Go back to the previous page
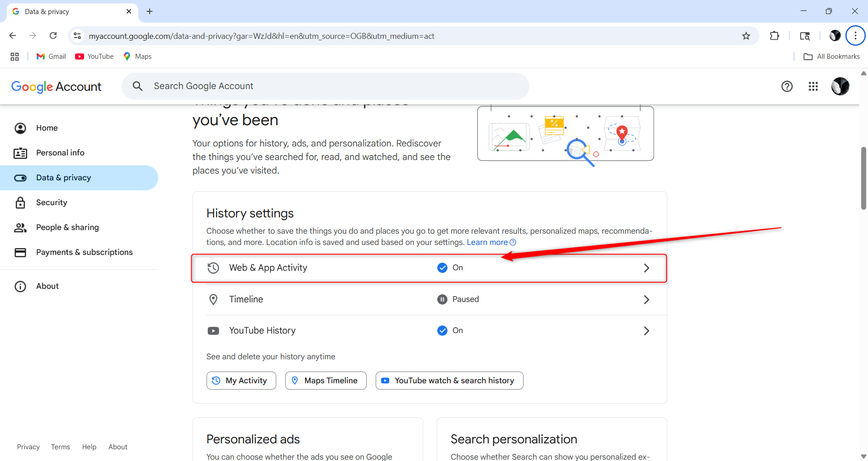This screenshot has height=461, width=868. click(x=13, y=36)
